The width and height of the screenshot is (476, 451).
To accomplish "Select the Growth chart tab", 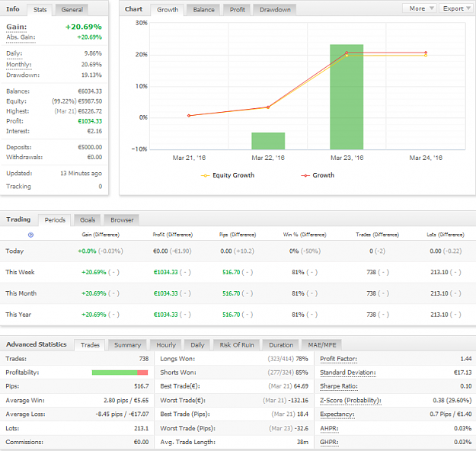I will tap(168, 10).
